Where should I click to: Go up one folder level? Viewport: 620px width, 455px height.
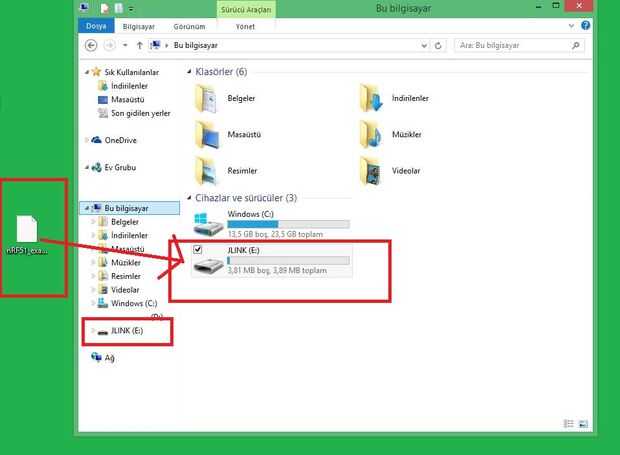tap(139, 45)
